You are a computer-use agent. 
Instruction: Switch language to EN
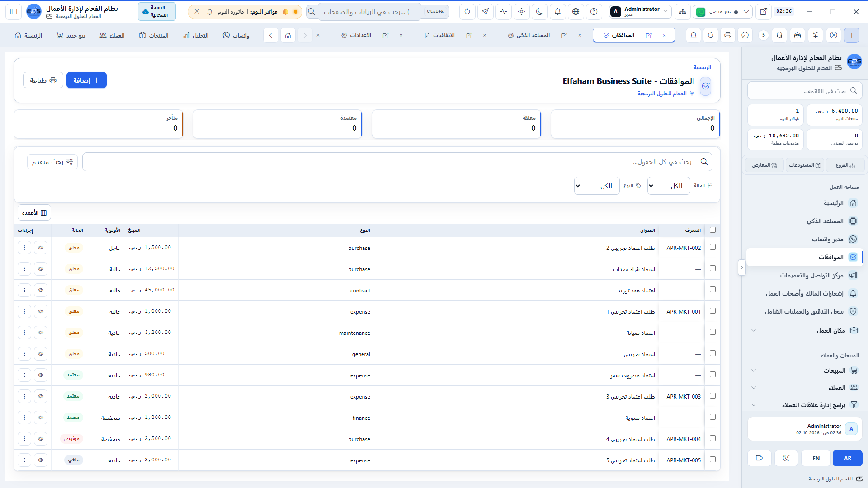click(816, 458)
